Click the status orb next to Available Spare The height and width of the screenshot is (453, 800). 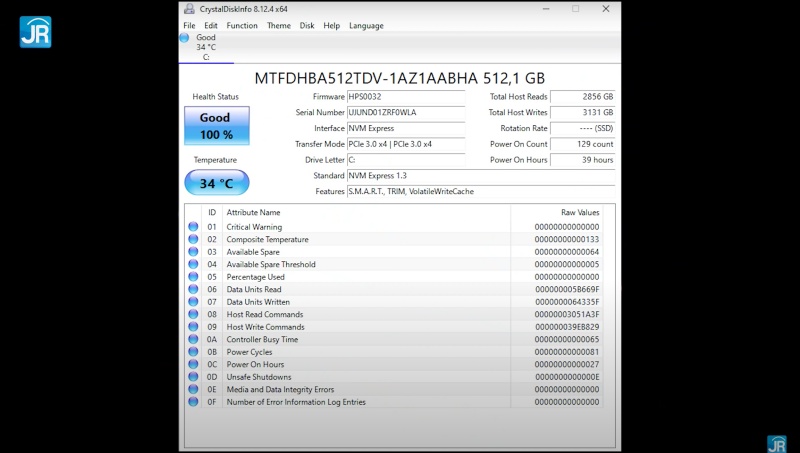click(x=193, y=252)
